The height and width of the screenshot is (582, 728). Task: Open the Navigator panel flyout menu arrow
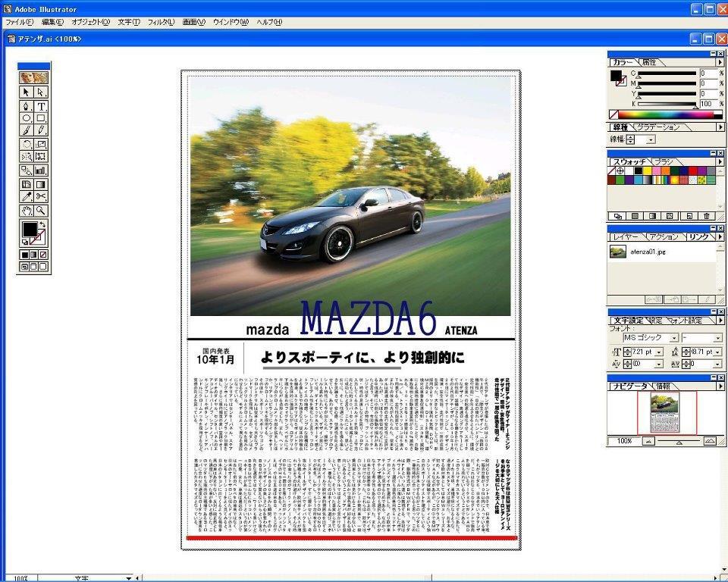[720, 386]
